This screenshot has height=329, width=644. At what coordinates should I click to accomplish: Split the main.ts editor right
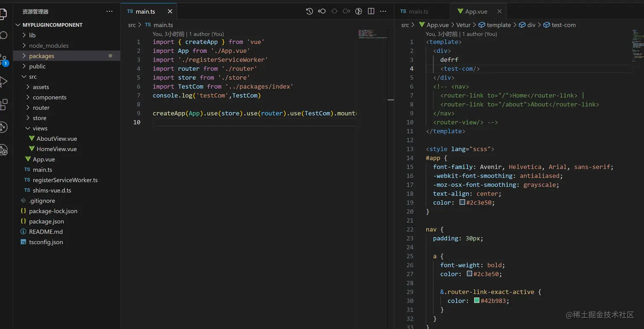371,12
